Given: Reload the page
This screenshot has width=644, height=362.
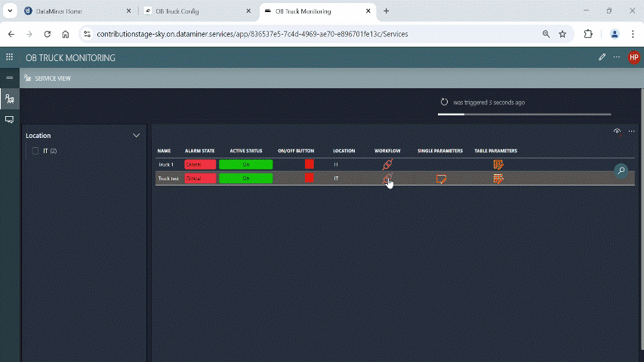Looking at the screenshot, I should (x=48, y=34).
